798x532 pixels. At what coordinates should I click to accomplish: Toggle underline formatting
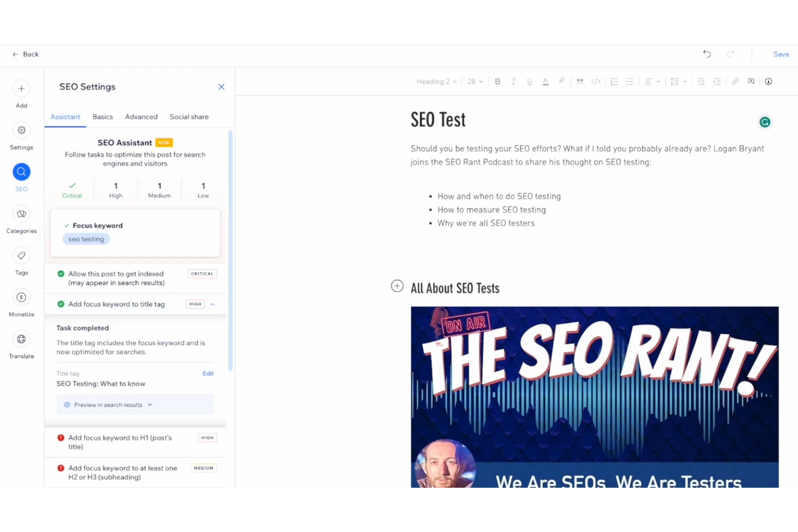tap(529, 81)
